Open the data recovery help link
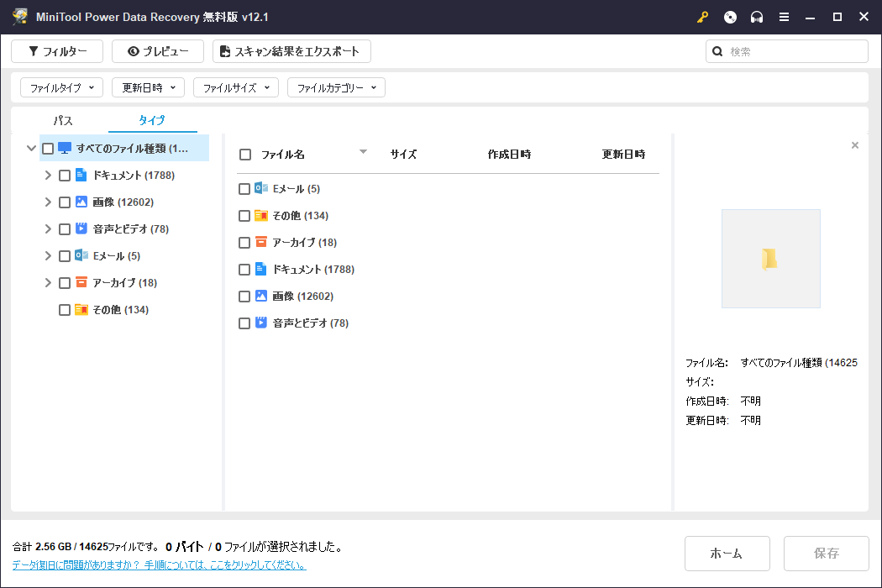The image size is (882, 588). 159,565
